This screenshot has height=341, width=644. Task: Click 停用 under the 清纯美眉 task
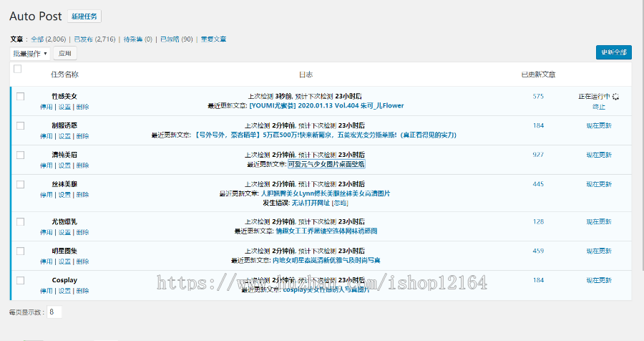[x=46, y=165]
